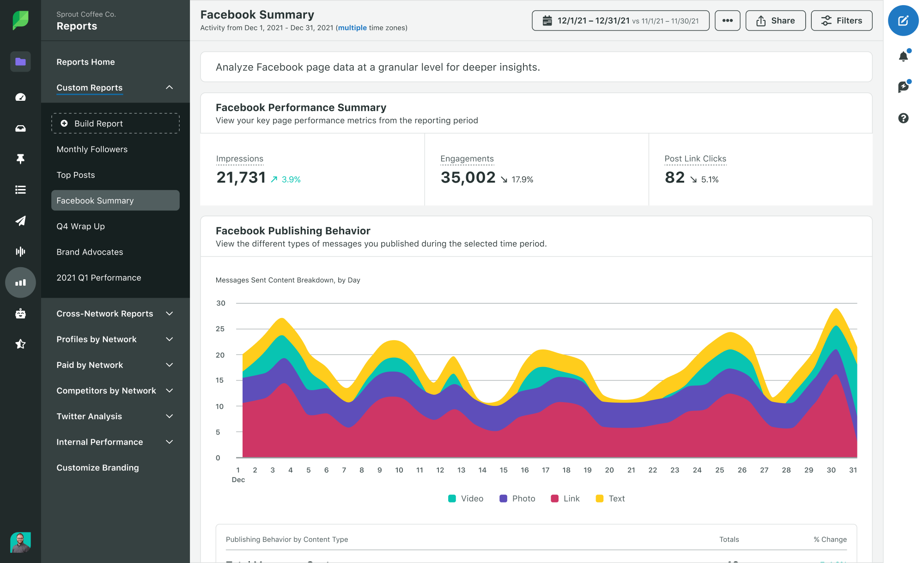Click the three-dot overflow menu button
The image size is (924, 563).
pos(727,20)
